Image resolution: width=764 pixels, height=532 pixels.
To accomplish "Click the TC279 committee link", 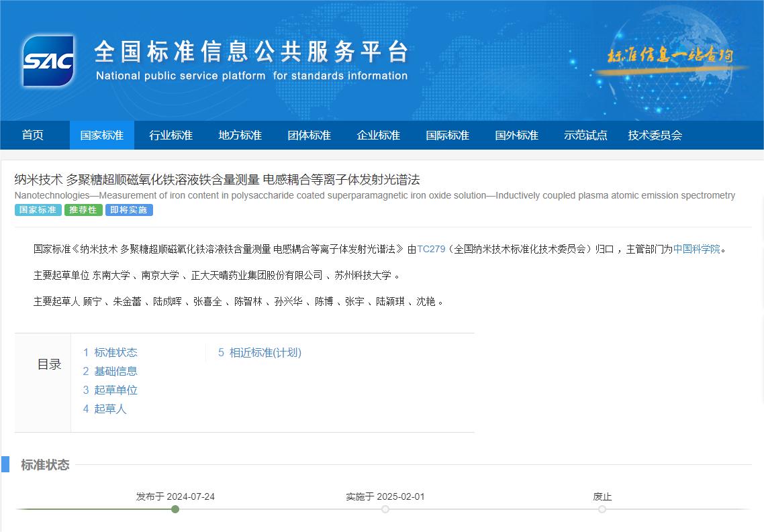I will 431,249.
